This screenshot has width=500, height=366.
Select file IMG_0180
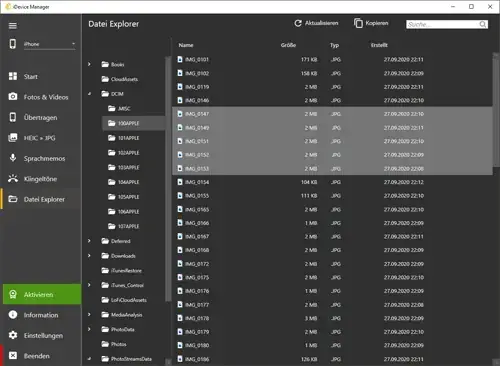point(332,345)
